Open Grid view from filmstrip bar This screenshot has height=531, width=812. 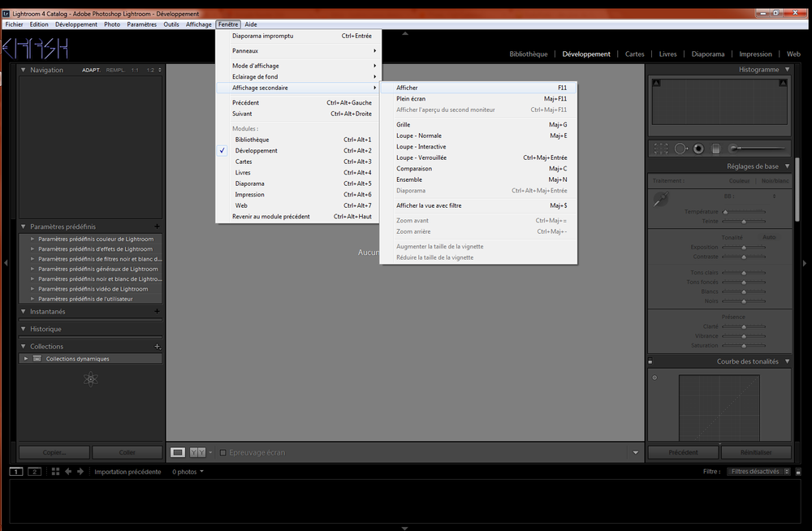55,472
